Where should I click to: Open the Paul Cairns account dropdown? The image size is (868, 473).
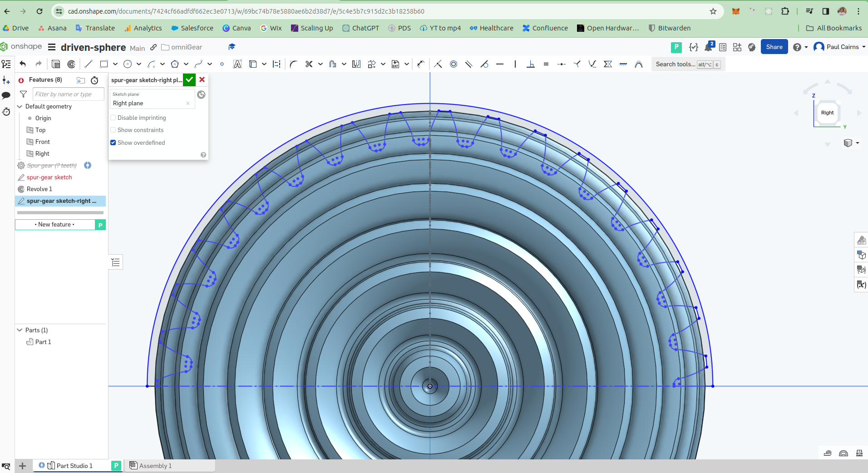coord(840,47)
